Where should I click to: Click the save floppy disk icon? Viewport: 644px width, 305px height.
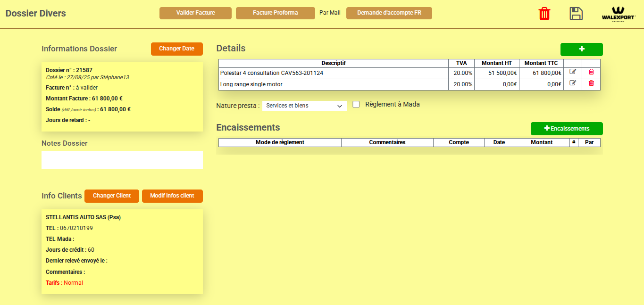pos(576,13)
